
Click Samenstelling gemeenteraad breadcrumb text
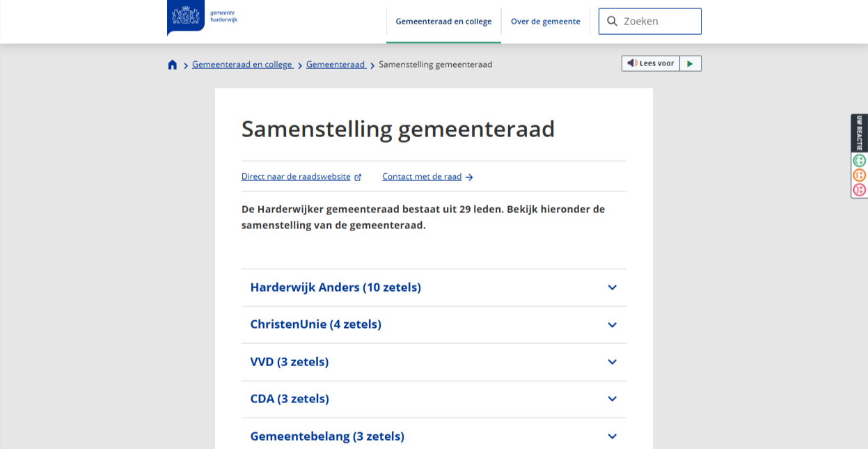[x=435, y=64]
